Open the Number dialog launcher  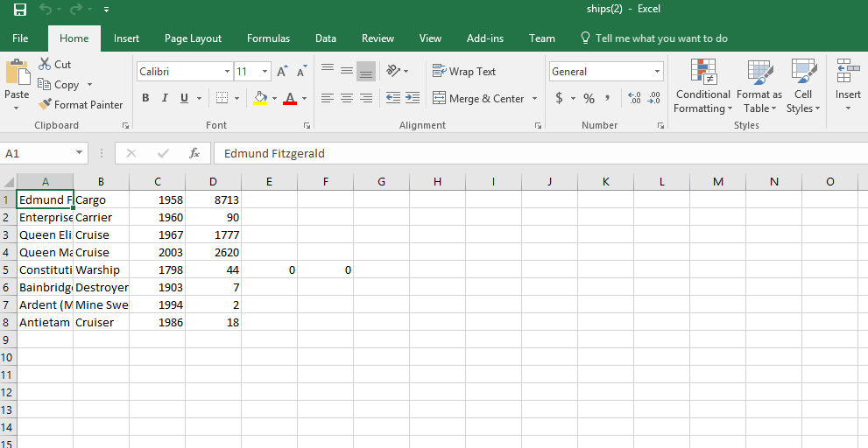[x=660, y=126]
